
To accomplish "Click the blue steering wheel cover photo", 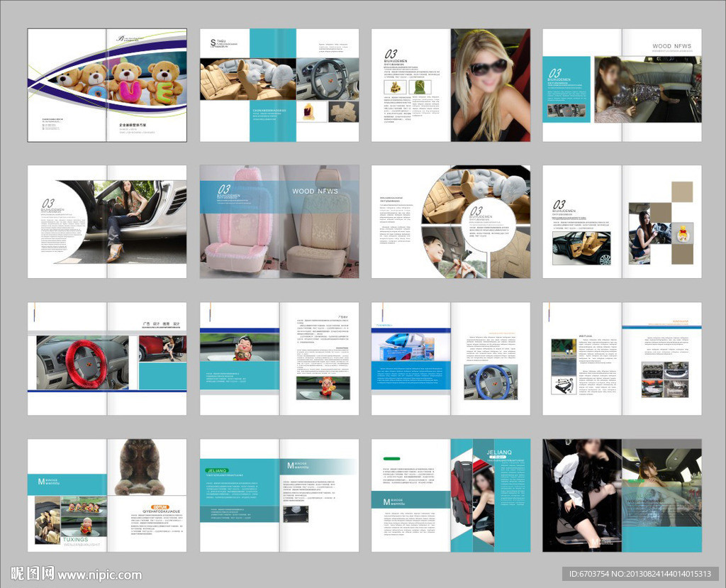I will pyautogui.click(x=491, y=382).
